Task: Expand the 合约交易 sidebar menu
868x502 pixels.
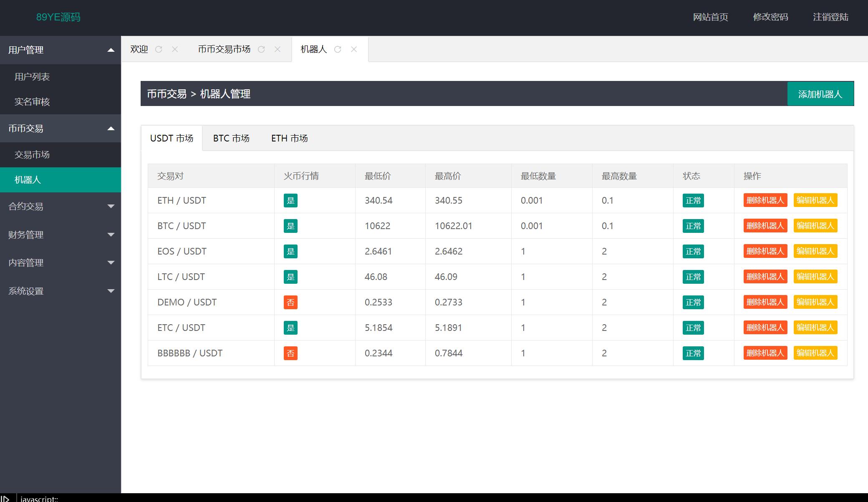Action: point(61,206)
